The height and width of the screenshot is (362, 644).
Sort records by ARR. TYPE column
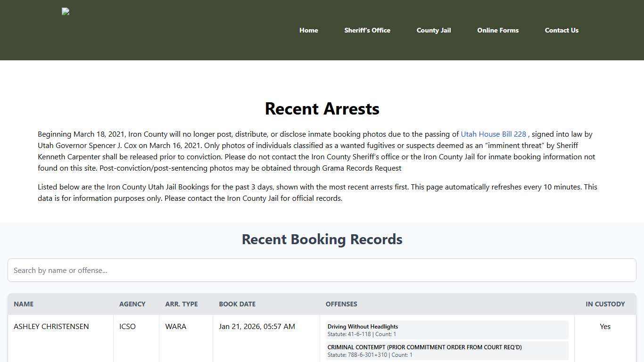coord(182,304)
